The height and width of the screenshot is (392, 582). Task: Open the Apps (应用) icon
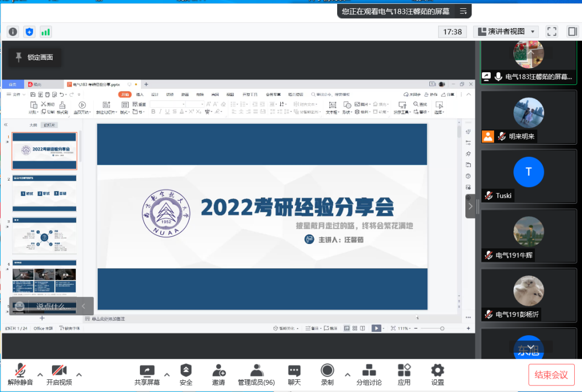pyautogui.click(x=404, y=370)
